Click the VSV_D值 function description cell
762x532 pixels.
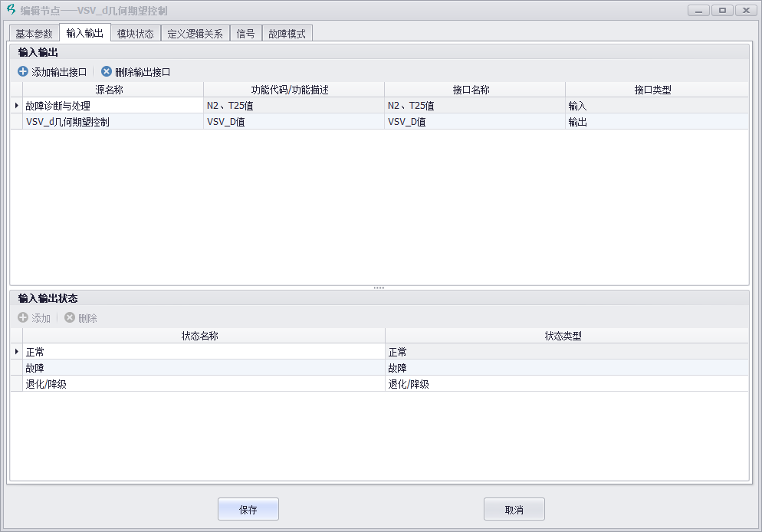click(294, 121)
